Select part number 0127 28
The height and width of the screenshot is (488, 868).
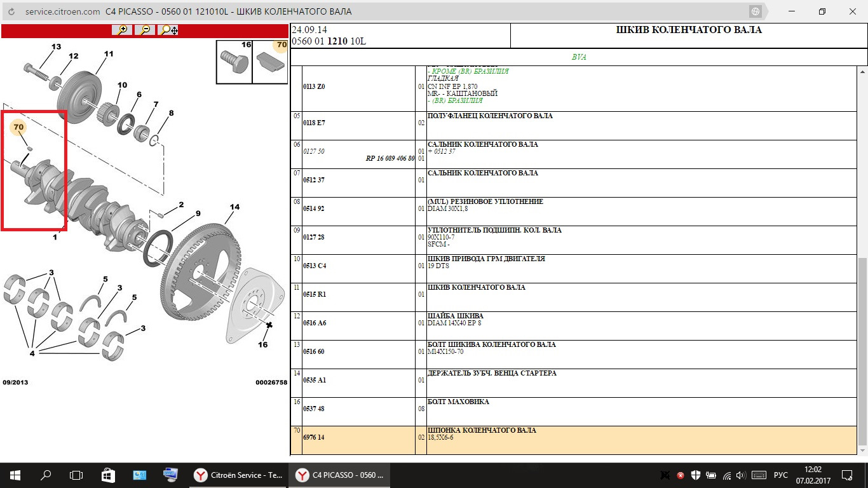pos(313,237)
